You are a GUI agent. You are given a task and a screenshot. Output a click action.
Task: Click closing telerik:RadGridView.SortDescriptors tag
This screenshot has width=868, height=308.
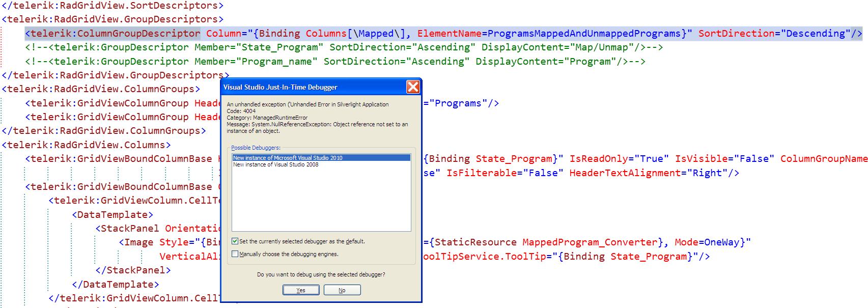(x=113, y=6)
